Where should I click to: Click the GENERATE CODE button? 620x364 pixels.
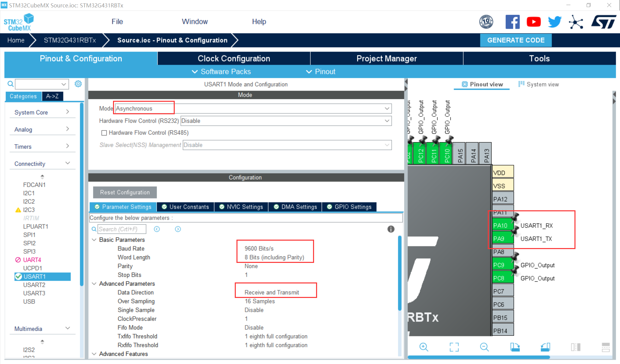click(x=515, y=40)
